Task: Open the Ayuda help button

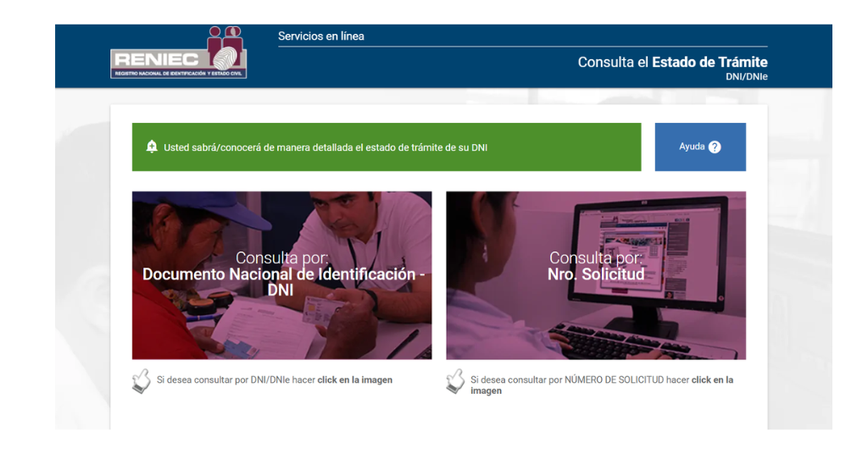Action: coord(700,147)
